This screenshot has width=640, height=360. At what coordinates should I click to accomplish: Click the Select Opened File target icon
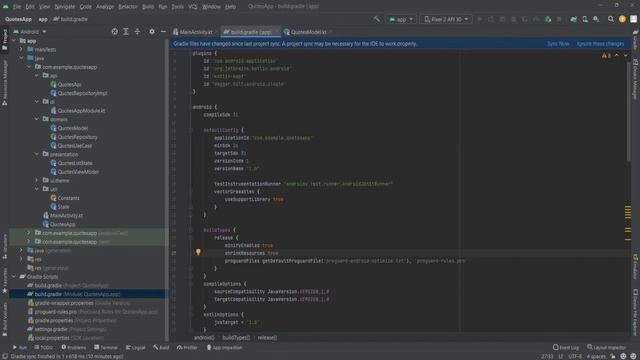pos(115,31)
